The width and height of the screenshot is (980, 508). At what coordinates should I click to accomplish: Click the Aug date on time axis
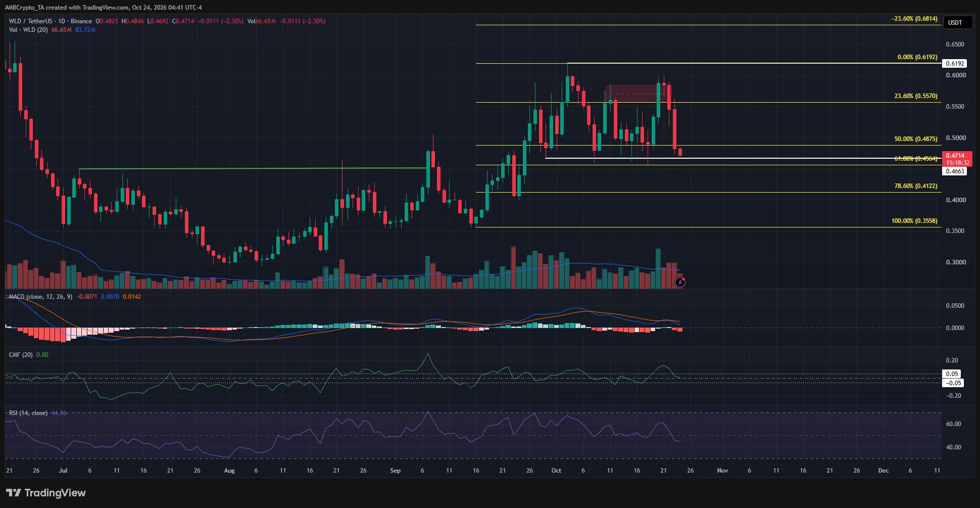pos(229,471)
